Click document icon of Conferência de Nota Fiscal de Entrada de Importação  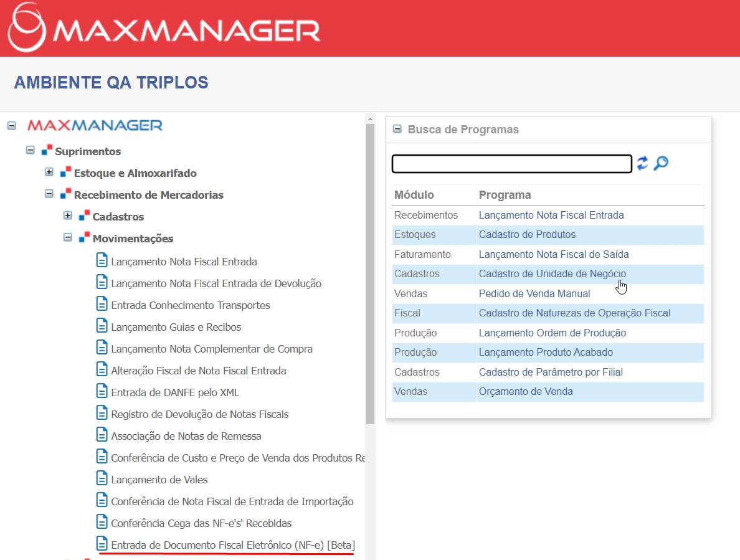tap(102, 500)
